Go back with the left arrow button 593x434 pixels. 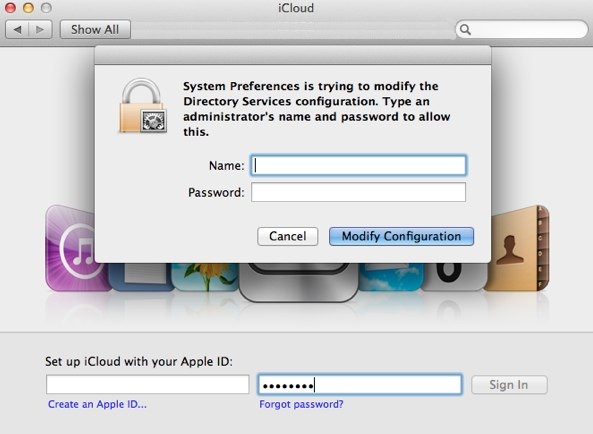17,29
